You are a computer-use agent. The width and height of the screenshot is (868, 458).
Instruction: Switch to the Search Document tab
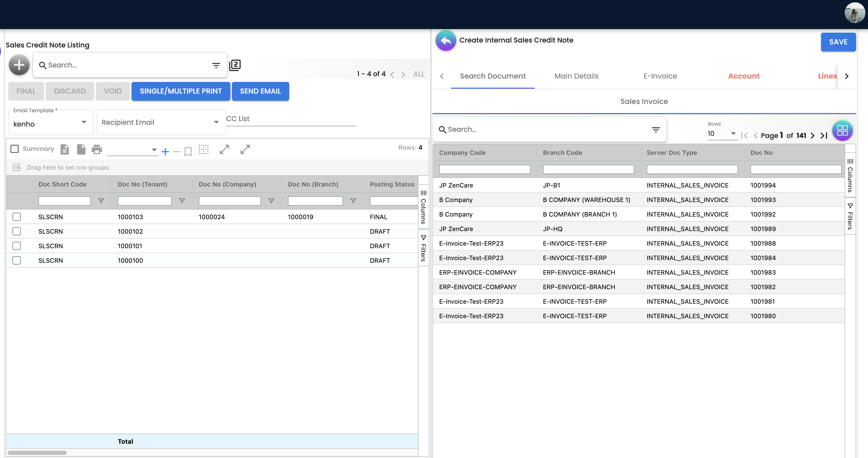tap(493, 77)
